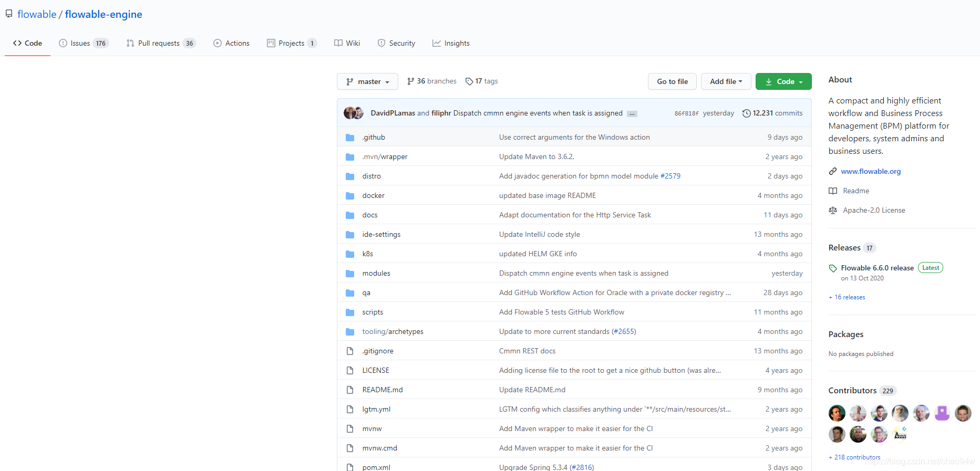980x471 pixels.
Task: View 17 tags
Action: coord(482,81)
